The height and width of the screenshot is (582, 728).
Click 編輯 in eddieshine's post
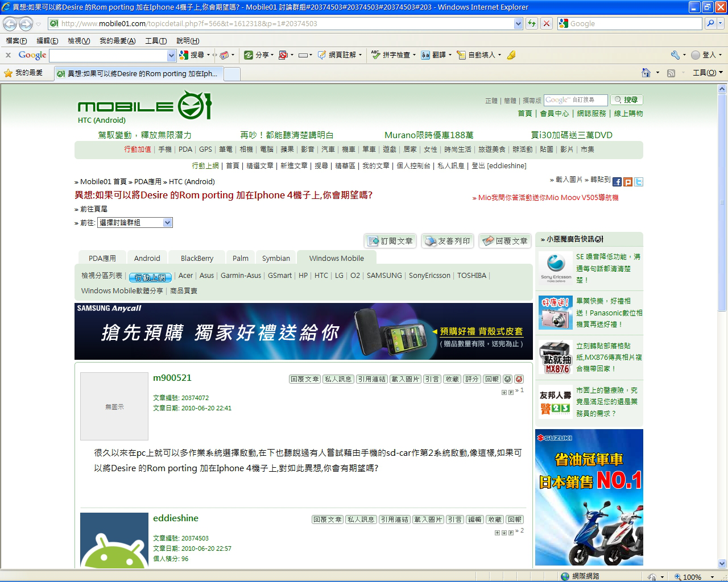tap(475, 519)
